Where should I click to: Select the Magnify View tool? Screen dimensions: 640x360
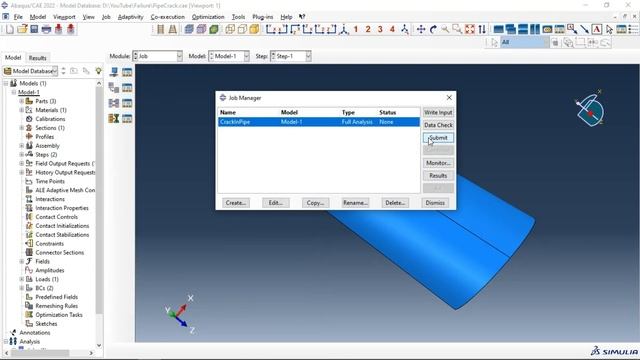coord(445,29)
